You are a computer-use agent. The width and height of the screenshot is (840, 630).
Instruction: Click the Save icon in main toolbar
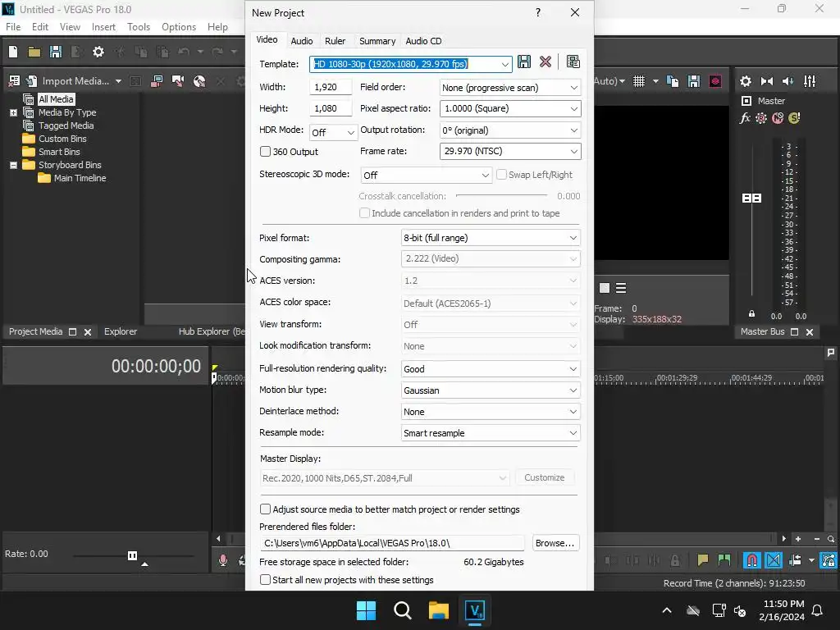pos(56,52)
